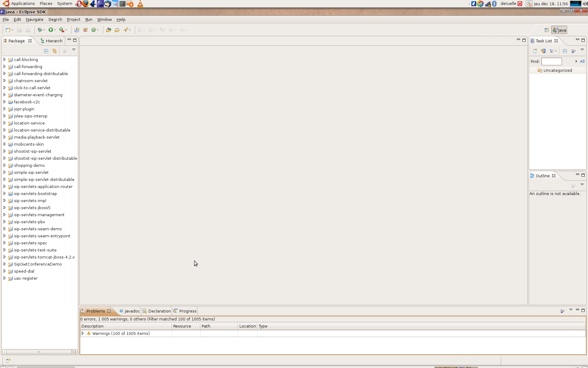
Task: Click the green Run button icon
Action: click(x=51, y=30)
